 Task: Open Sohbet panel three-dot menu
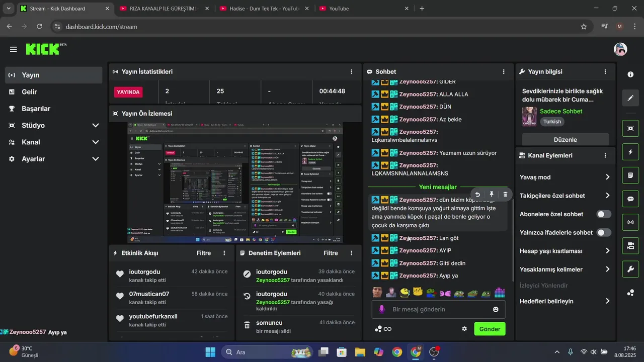click(504, 72)
